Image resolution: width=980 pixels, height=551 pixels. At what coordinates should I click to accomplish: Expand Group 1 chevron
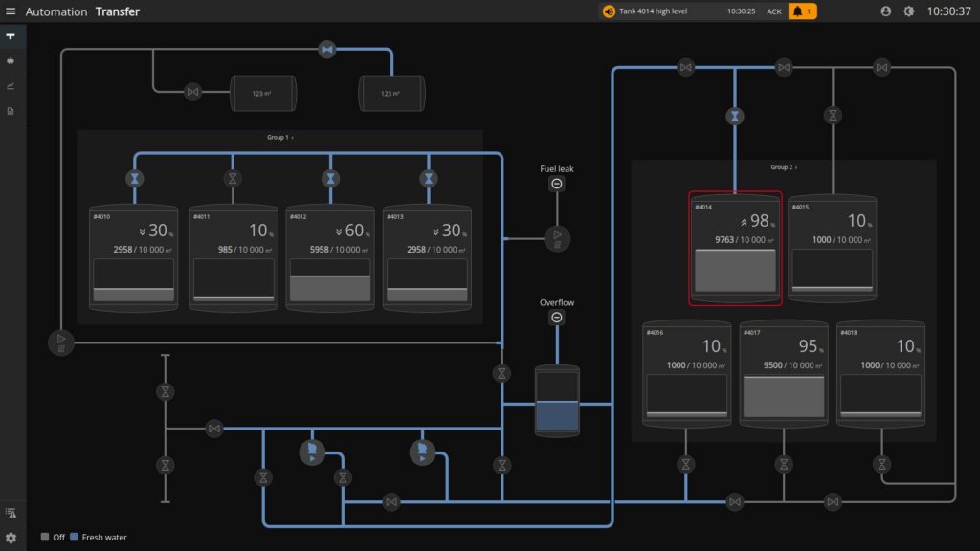point(293,138)
